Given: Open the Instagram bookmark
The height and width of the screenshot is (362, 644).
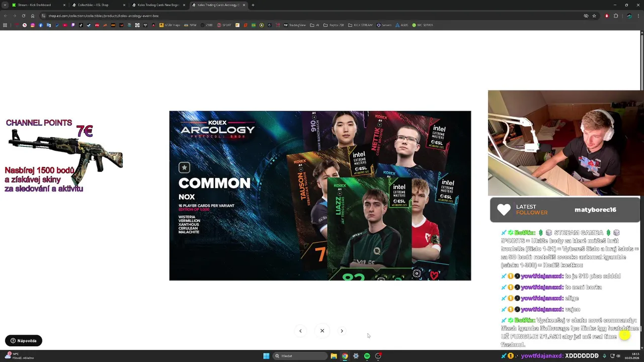Looking at the screenshot, I should pos(33,25).
